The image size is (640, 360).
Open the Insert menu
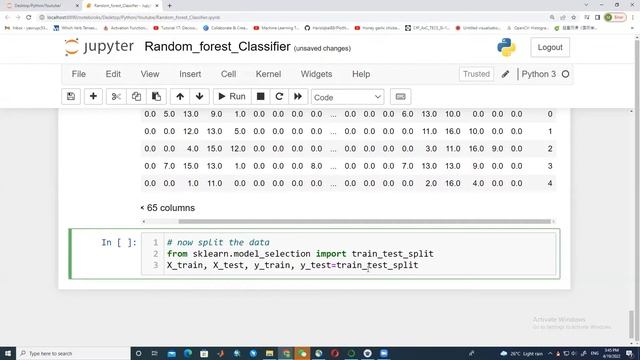[190, 74]
